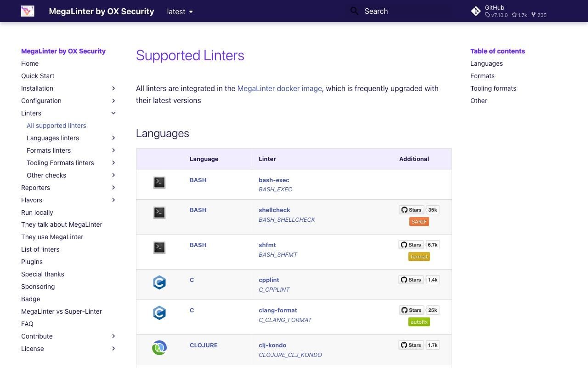The width and height of the screenshot is (588, 368).
Task: Open the clang-format linter link
Action: 278,310
